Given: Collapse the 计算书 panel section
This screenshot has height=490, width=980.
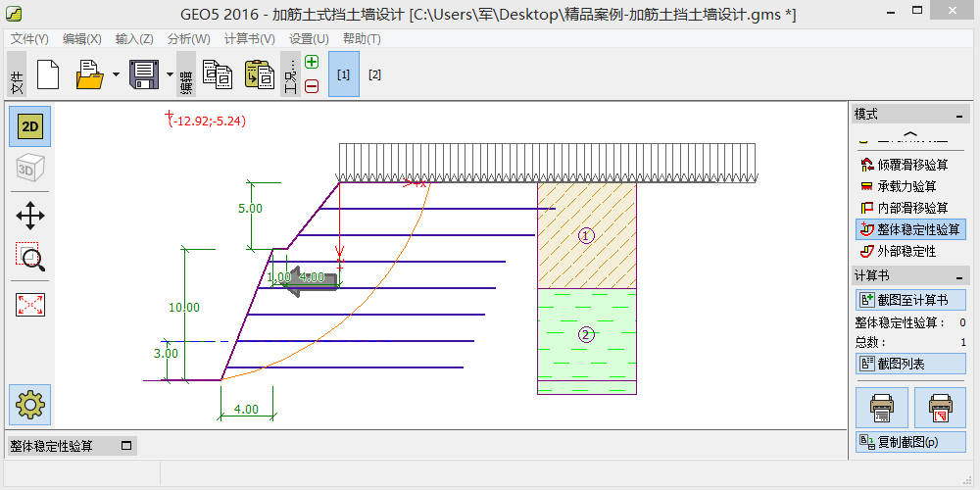Looking at the screenshot, I should click(959, 276).
